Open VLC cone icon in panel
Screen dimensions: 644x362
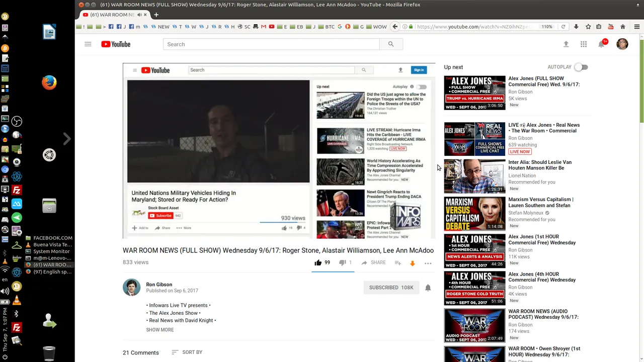click(17, 301)
